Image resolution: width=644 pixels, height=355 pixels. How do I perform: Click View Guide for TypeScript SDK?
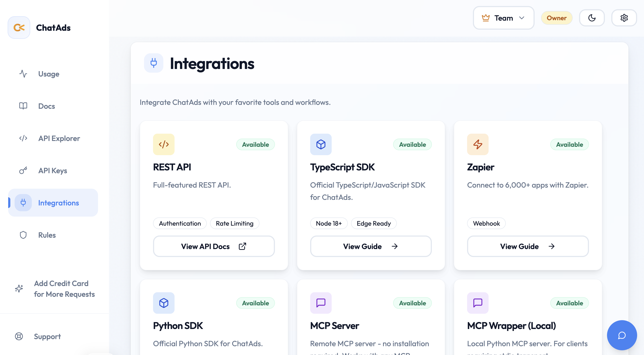(x=371, y=246)
